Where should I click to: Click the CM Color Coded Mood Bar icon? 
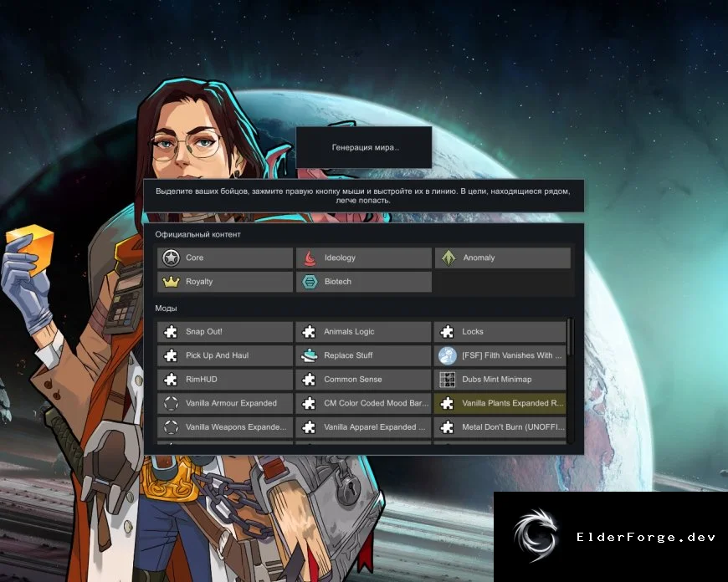click(309, 403)
